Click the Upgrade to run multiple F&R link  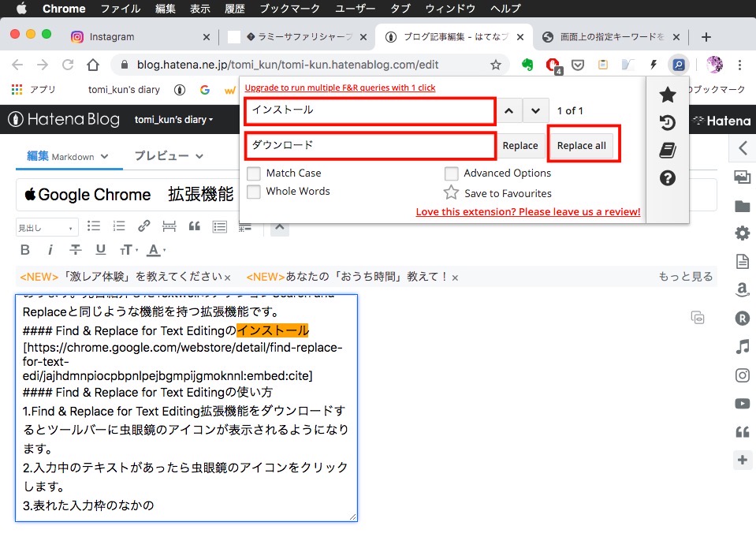(x=340, y=88)
